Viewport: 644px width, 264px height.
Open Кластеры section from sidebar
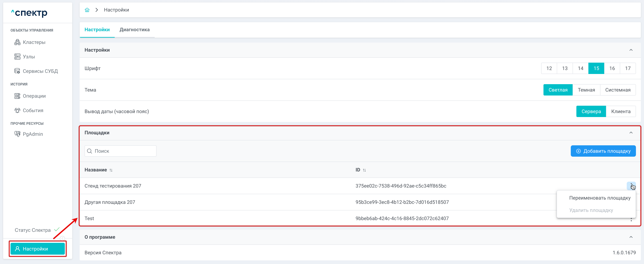point(34,42)
